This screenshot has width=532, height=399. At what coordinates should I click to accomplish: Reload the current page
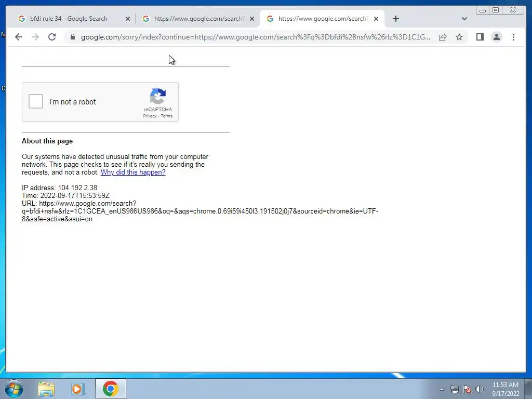coord(52,37)
